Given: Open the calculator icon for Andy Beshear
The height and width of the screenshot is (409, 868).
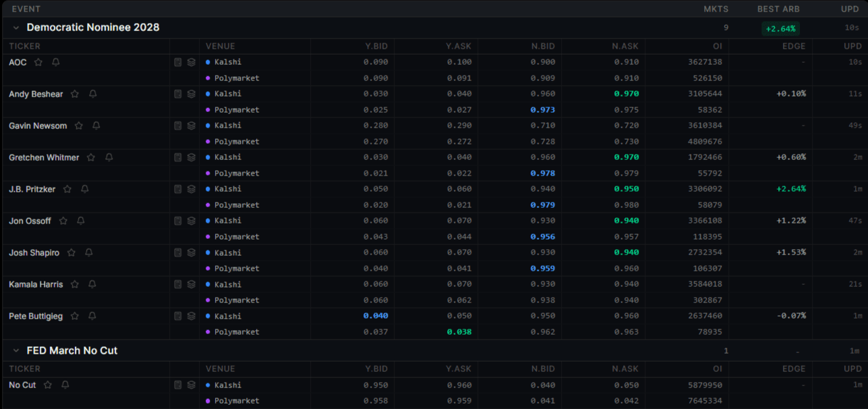Looking at the screenshot, I should coord(178,94).
